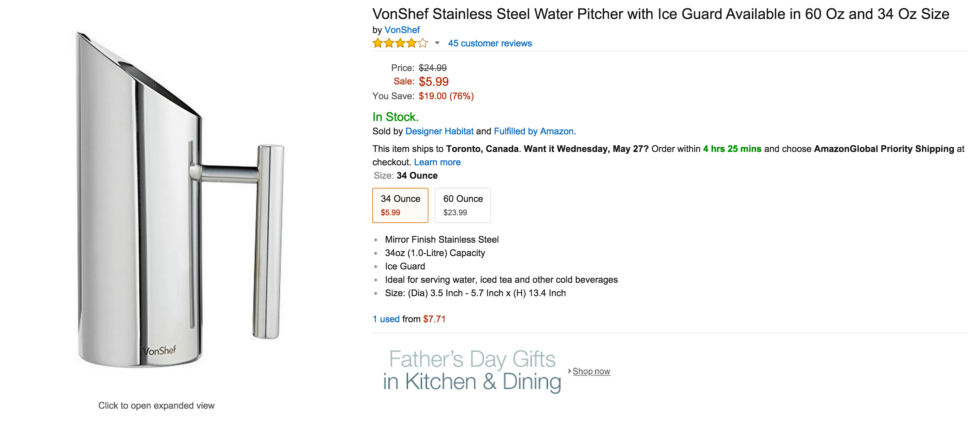980x427 pixels.
Task: Click Learn more about shipping
Action: coord(437,162)
